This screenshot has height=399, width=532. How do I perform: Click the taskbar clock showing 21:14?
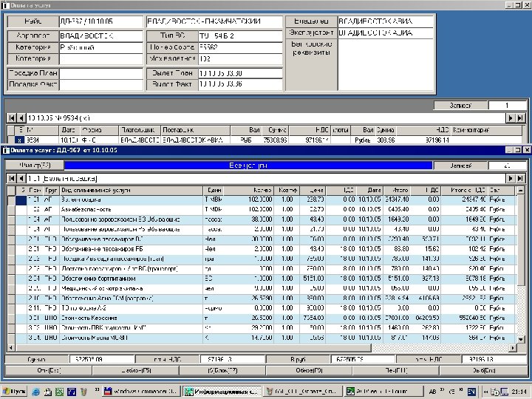click(519, 392)
